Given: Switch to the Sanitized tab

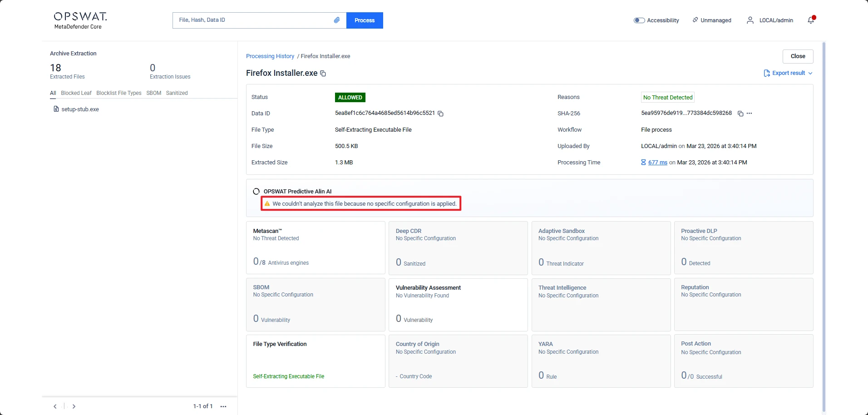Looking at the screenshot, I should 177,93.
